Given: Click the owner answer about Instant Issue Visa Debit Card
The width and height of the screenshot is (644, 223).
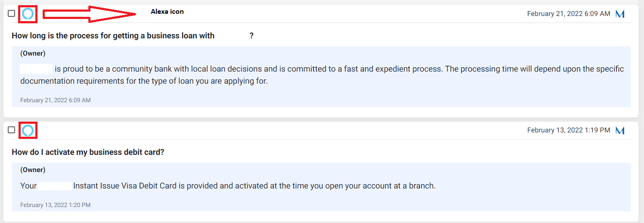Looking at the screenshot, I should [228, 186].
